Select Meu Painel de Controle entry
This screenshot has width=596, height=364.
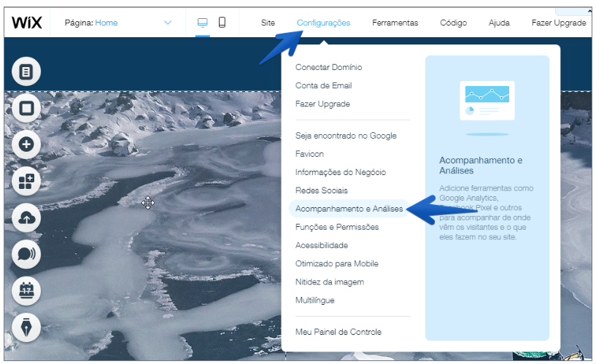(338, 332)
